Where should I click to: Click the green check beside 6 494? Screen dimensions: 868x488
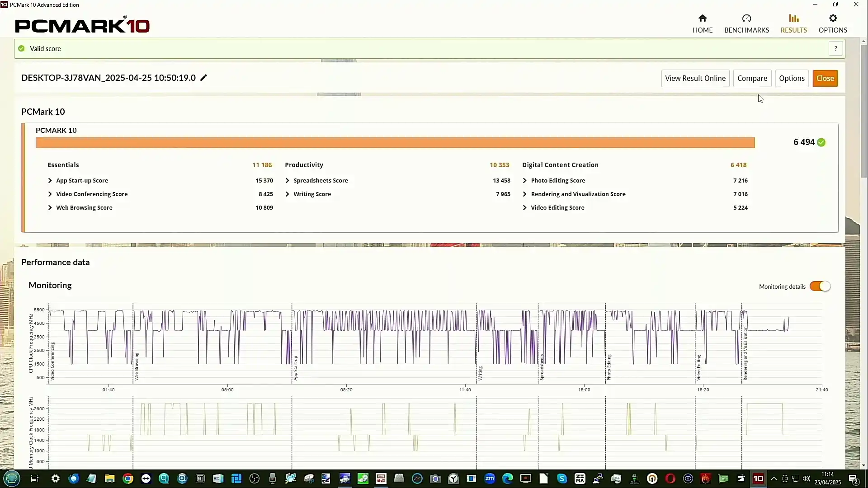click(x=821, y=142)
